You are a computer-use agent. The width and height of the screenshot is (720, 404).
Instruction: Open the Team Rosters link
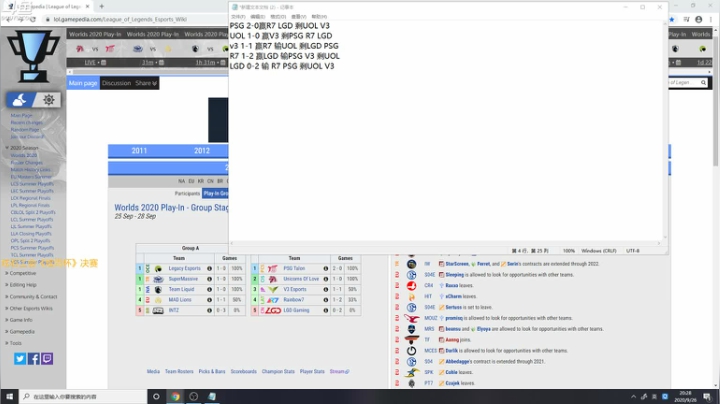(179, 371)
